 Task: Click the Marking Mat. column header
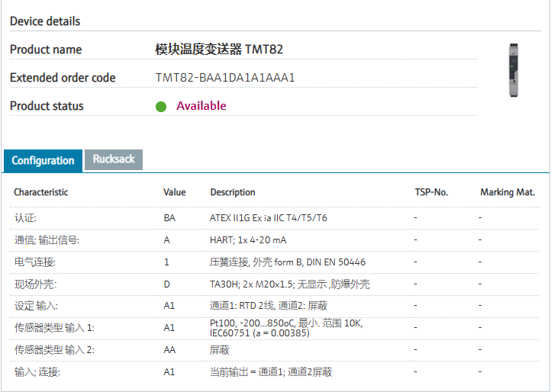click(507, 192)
